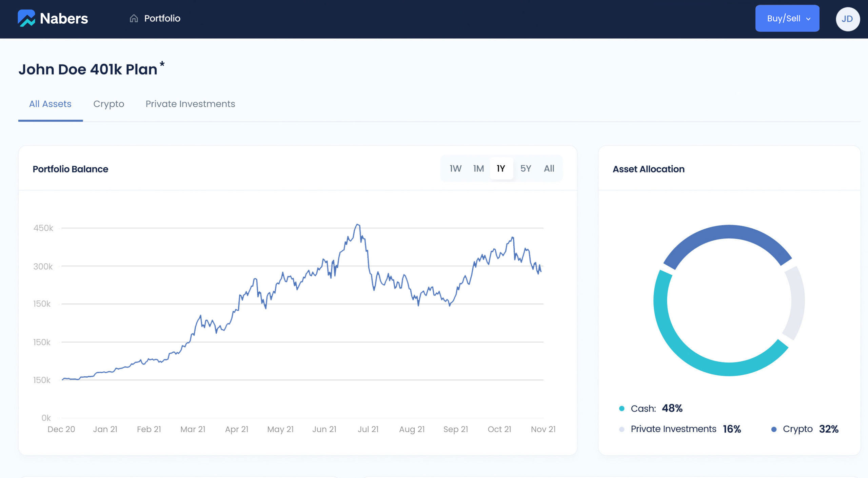
Task: Click the Jan 21 x-axis label
Action: 105,429
